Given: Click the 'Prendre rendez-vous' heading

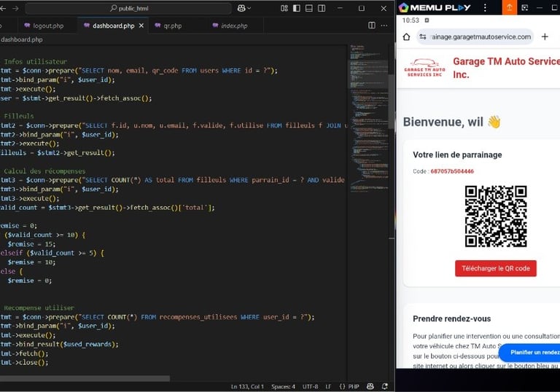Looking at the screenshot, I should [x=452, y=319].
